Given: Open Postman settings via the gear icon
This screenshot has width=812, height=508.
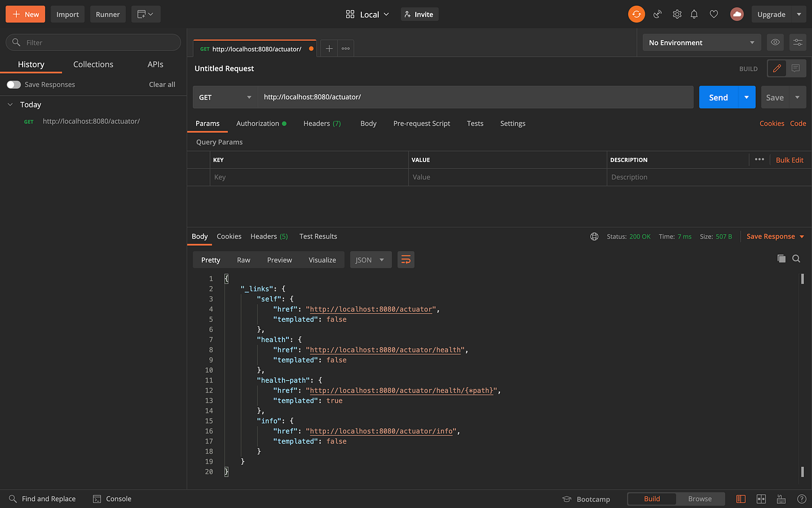Looking at the screenshot, I should click(x=676, y=14).
